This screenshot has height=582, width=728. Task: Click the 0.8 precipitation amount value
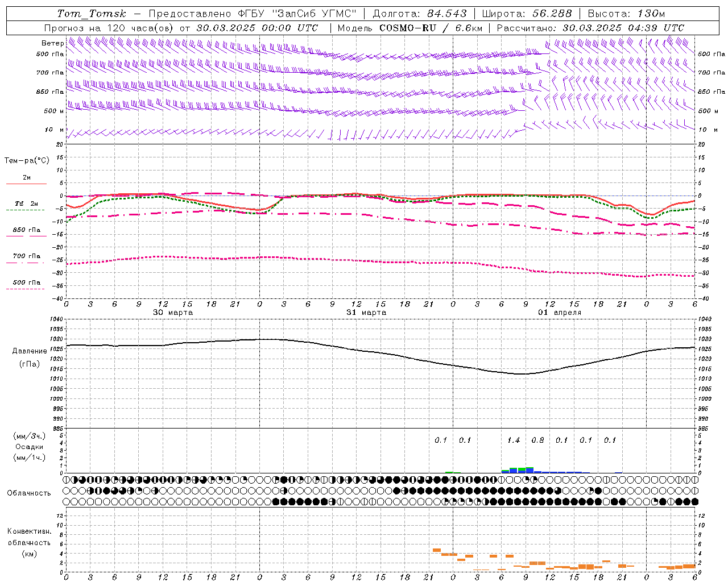[x=537, y=440]
